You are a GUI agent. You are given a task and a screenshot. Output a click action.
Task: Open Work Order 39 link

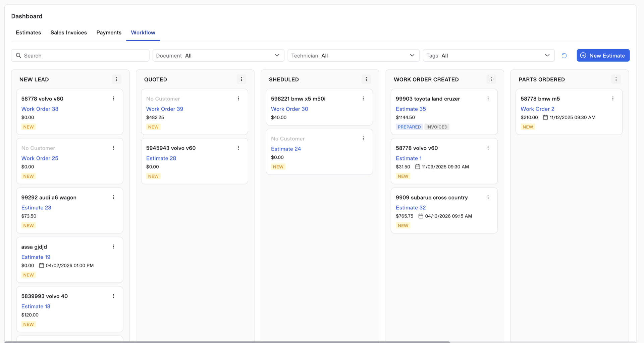click(165, 109)
